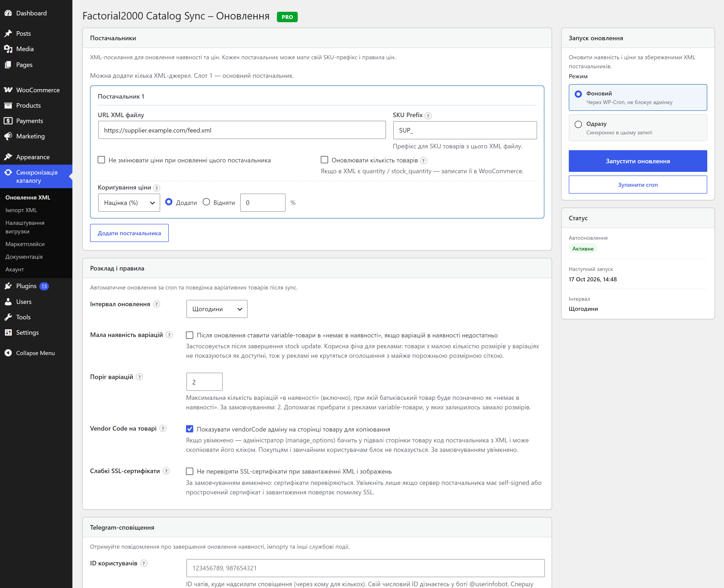Image resolution: width=724 pixels, height=588 pixels.
Task: Click the Marketing megaphone icon
Action: click(8, 136)
